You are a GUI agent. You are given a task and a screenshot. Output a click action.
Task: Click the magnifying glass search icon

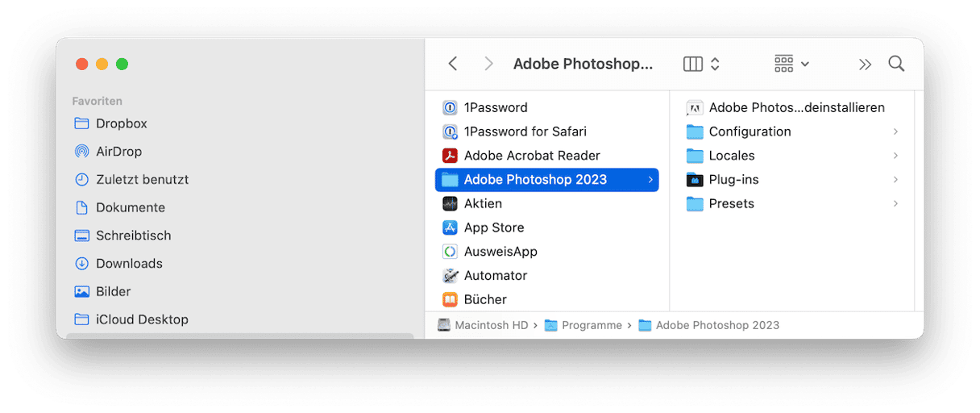pyautogui.click(x=896, y=64)
